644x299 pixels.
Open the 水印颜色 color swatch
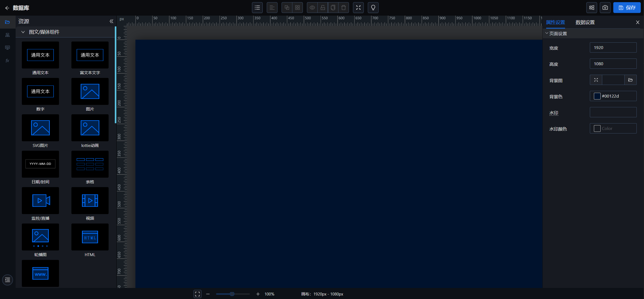click(597, 128)
